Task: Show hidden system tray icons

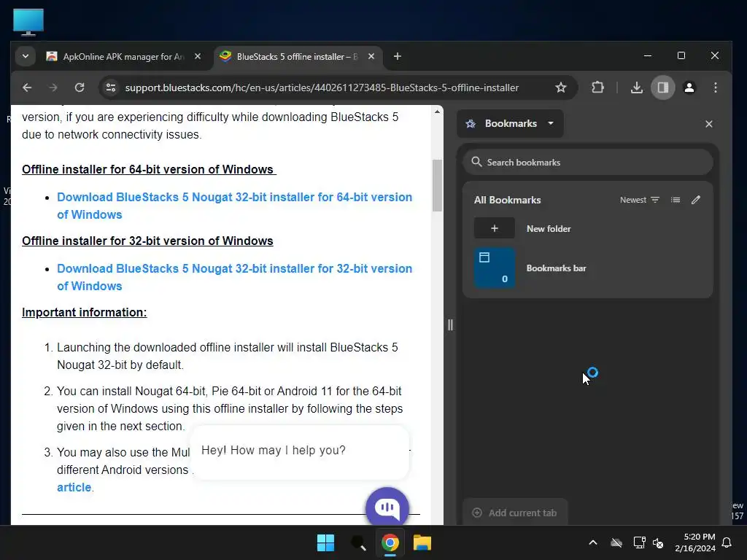Action: pyautogui.click(x=593, y=542)
